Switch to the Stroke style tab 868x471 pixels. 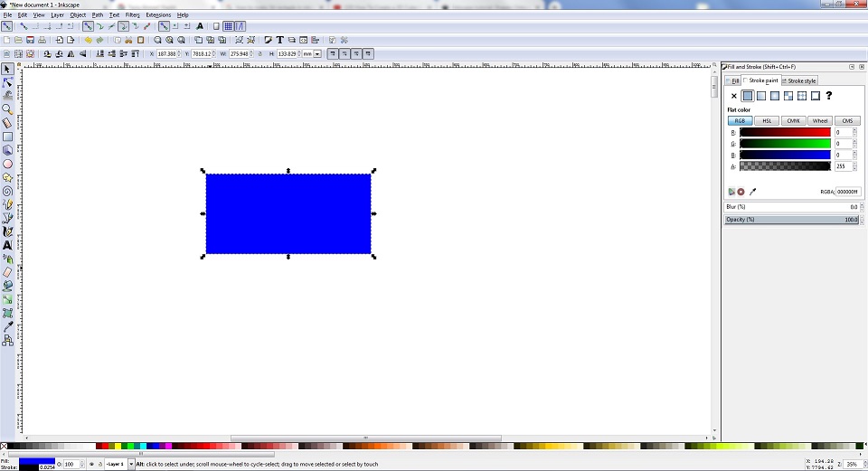(798, 80)
